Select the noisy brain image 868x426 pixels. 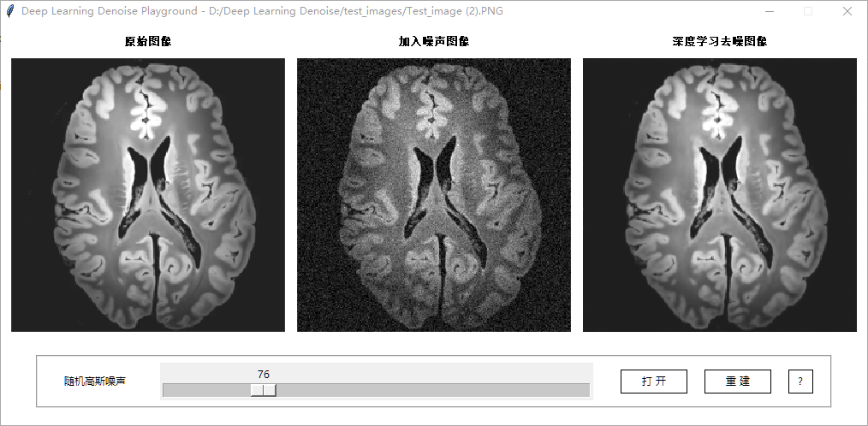[434, 195]
